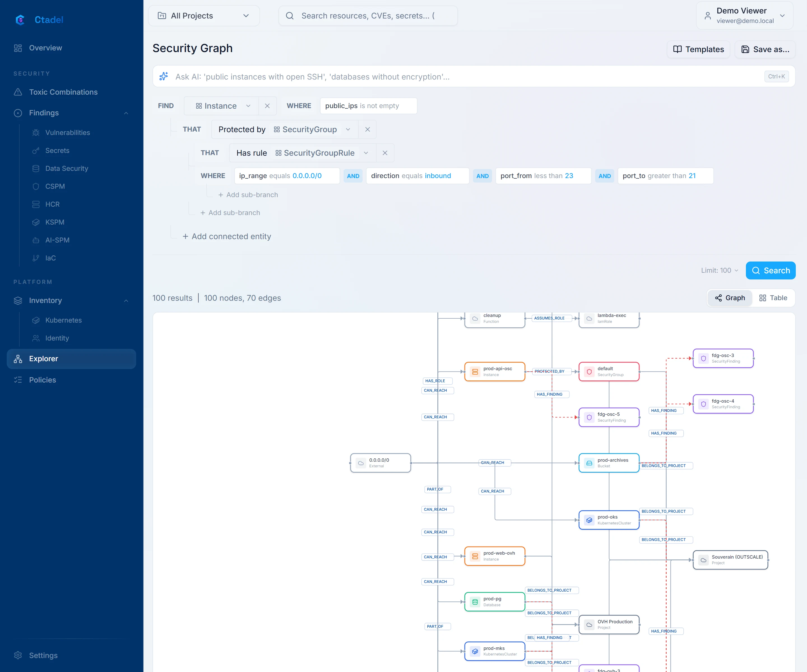The height and width of the screenshot is (672, 807).
Task: Switch to the Table view
Action: point(773,298)
